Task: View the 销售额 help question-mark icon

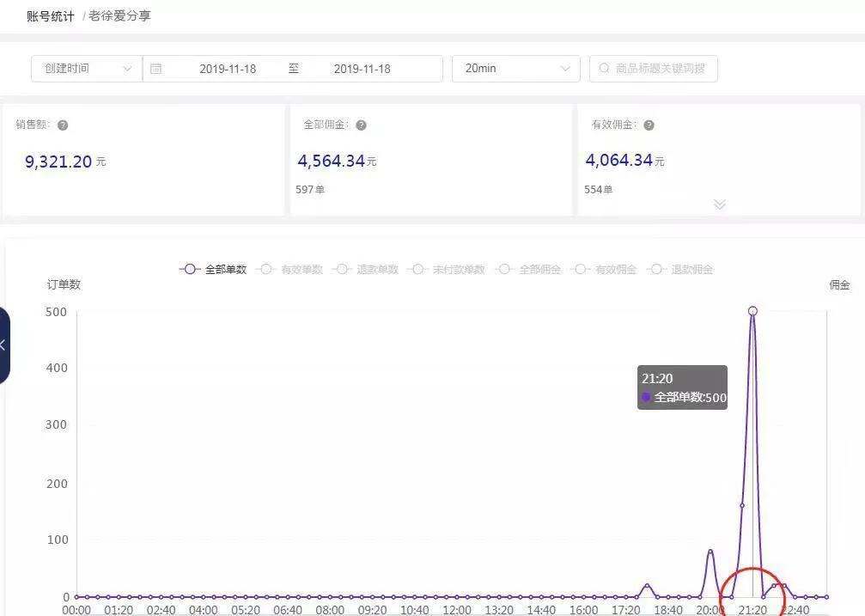Action: click(62, 125)
